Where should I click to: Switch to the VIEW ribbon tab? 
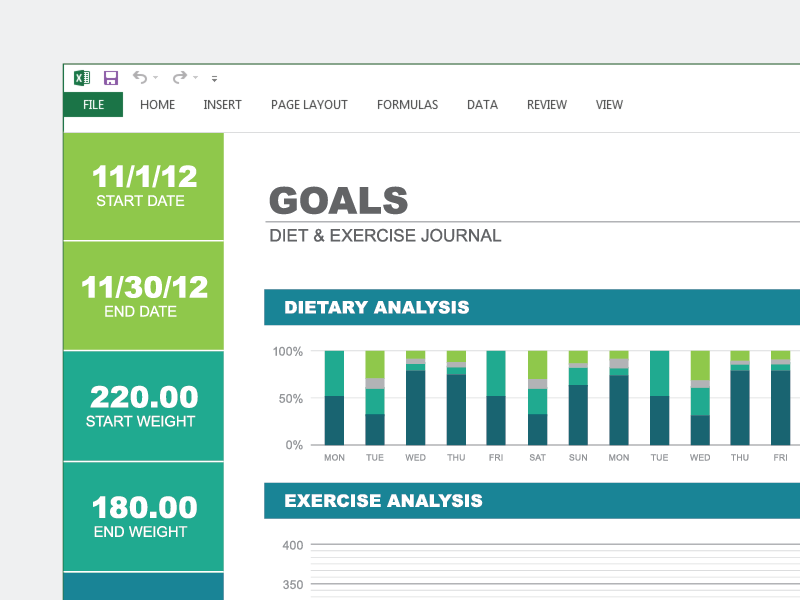609,105
